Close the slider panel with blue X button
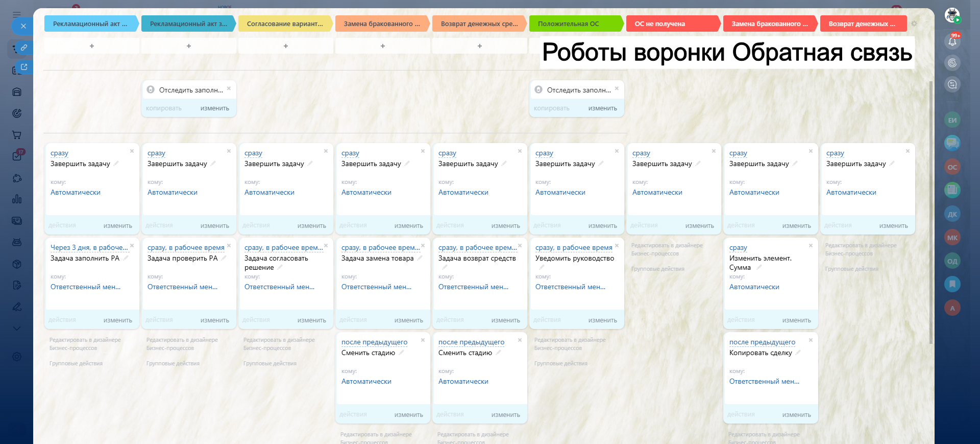Screen dimensions: 980x444 tap(23, 26)
